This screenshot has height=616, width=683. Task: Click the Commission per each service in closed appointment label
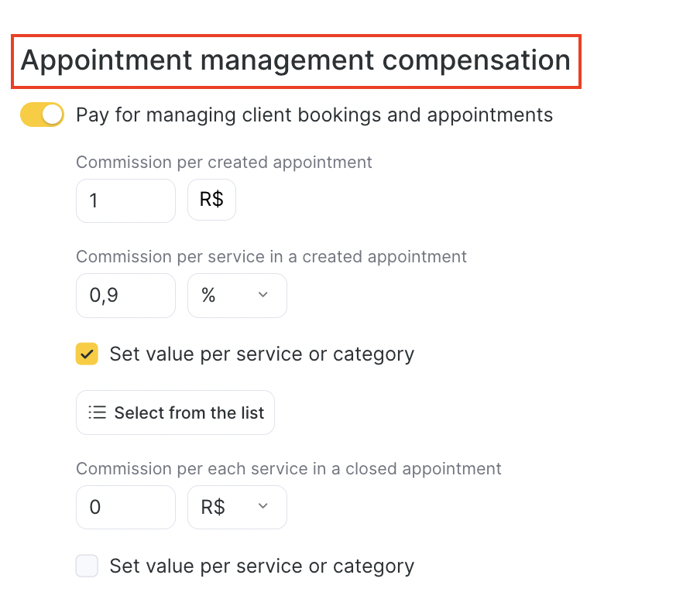point(288,468)
